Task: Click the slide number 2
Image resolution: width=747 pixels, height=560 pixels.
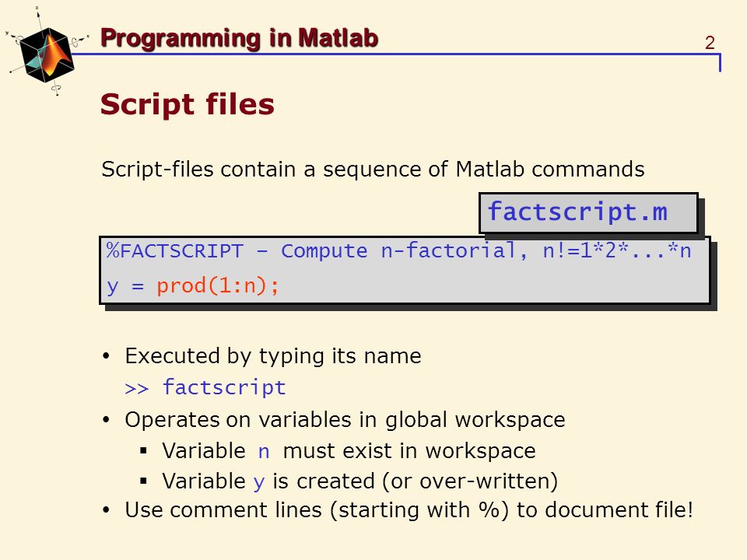Action: pyautogui.click(x=710, y=43)
